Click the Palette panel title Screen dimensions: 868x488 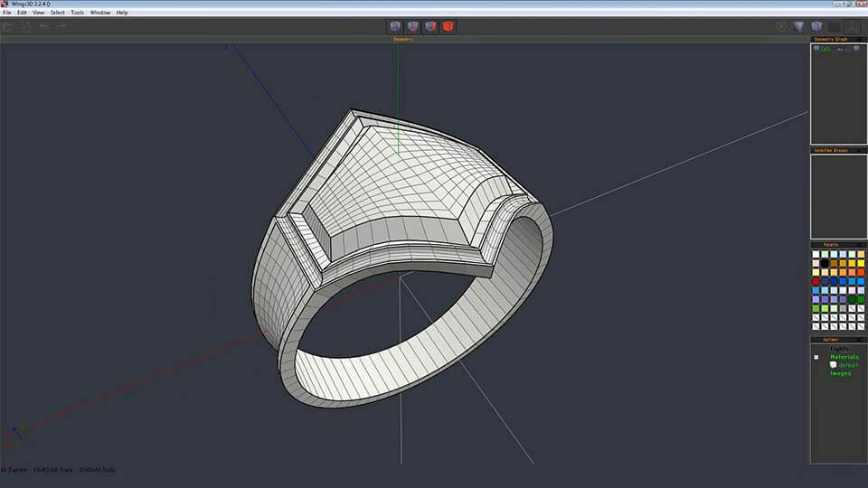coord(831,245)
